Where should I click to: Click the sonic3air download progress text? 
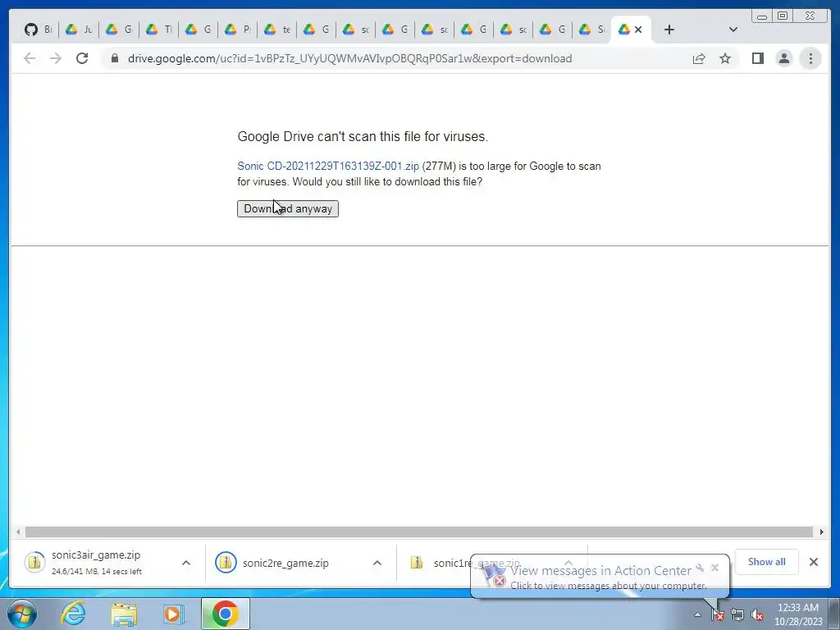97,572
